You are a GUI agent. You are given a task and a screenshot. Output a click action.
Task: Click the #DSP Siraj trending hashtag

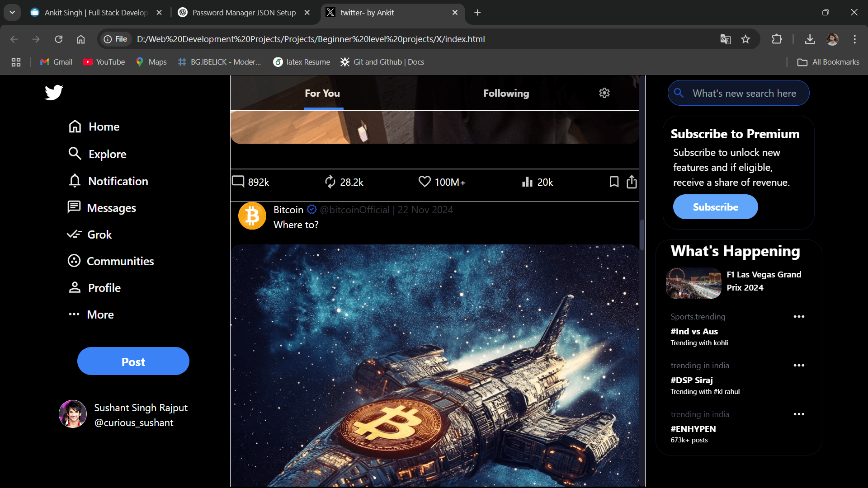coord(692,380)
